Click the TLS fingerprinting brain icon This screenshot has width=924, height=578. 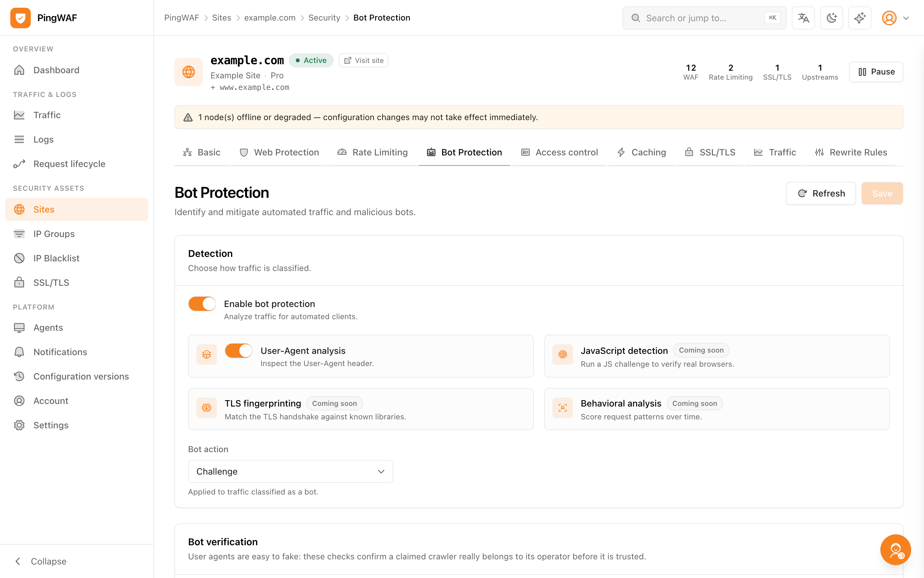[x=207, y=408]
